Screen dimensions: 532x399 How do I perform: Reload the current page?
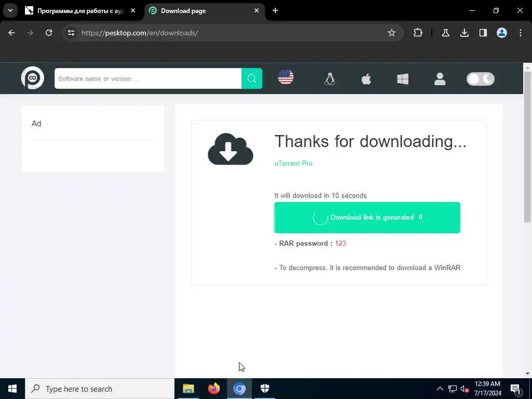pos(49,33)
